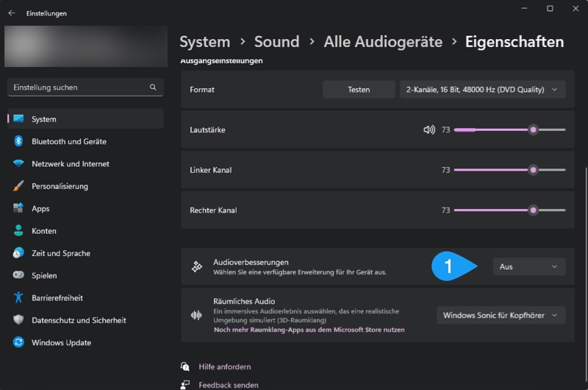The height and width of the screenshot is (390, 588).
Task: Select Konten in the sidebar
Action: point(43,231)
